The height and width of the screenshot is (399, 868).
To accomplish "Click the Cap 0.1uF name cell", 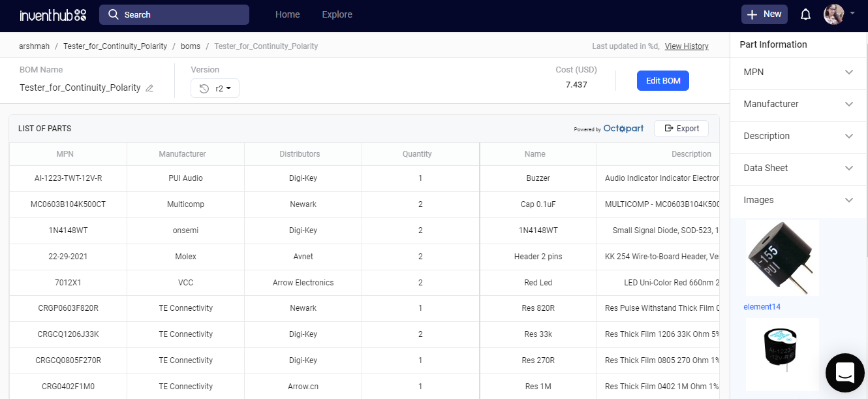I will [x=538, y=204].
